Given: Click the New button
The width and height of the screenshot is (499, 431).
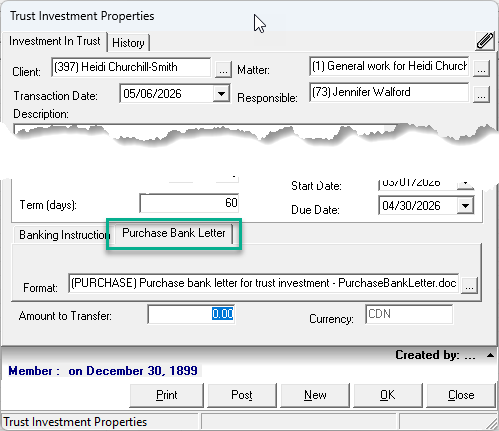Looking at the screenshot, I should tap(315, 395).
